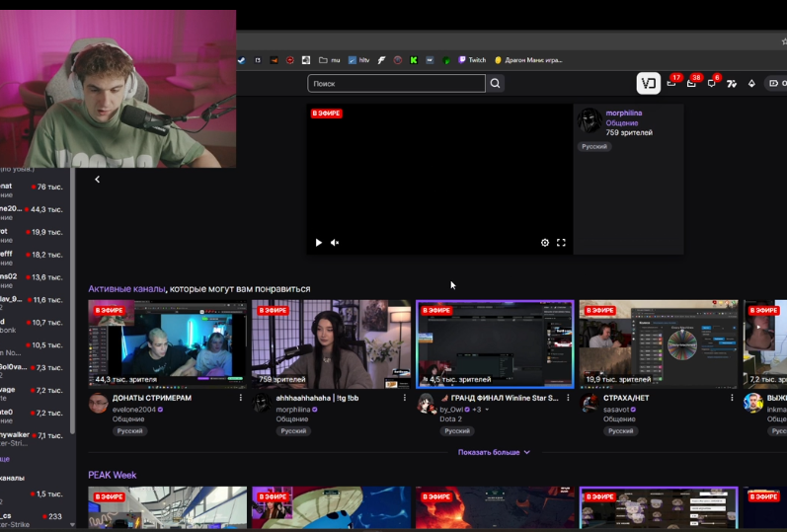787x532 pixels.
Task: Open the Активные каналы link
Action: [x=126, y=288]
